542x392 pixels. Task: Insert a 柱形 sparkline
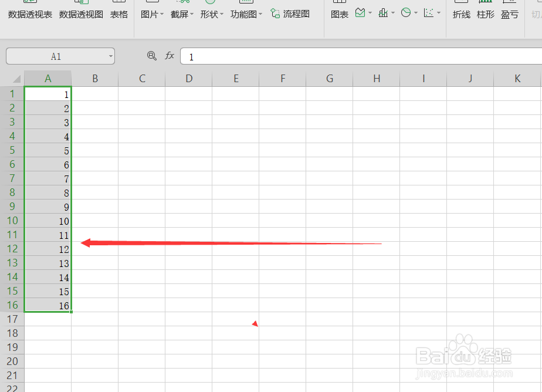[x=486, y=14]
